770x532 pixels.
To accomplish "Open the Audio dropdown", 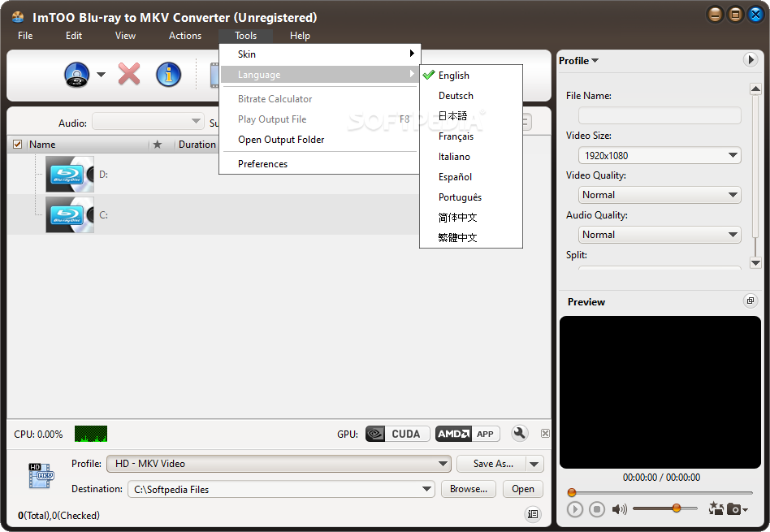I will (x=148, y=121).
